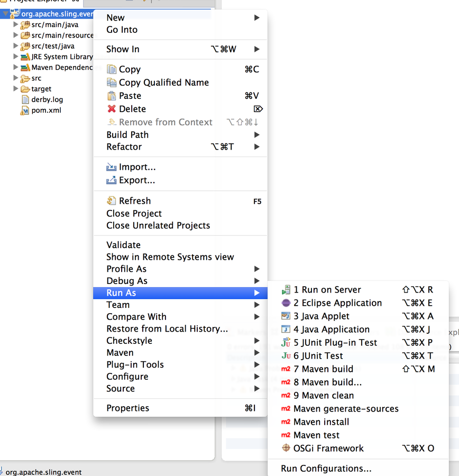The height and width of the screenshot is (476, 459).
Task: Click the Copy Qualified Name icon
Action: [112, 83]
